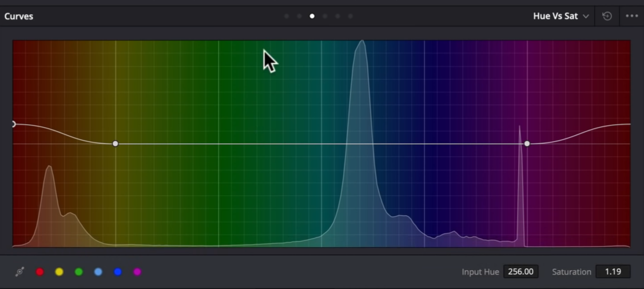Reset the curve with the reset icon
The image size is (644, 289).
tap(607, 16)
